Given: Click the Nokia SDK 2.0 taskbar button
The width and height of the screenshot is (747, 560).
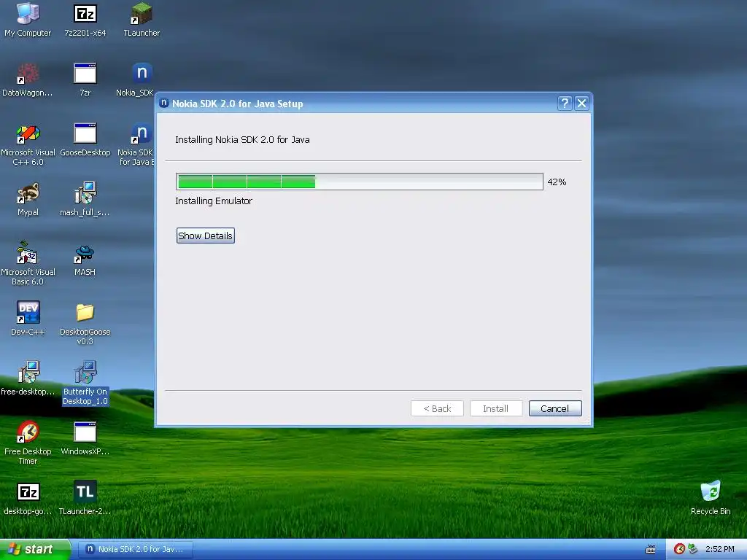Looking at the screenshot, I should pyautogui.click(x=135, y=549).
